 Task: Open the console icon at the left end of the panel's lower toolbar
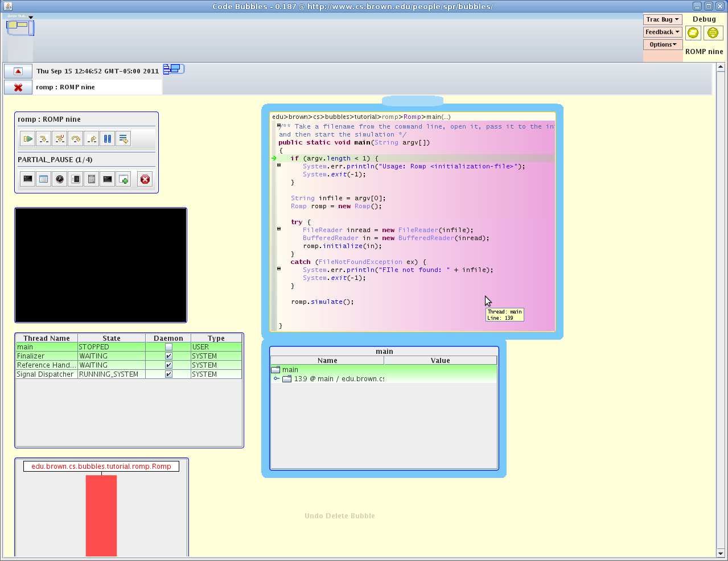click(28, 179)
